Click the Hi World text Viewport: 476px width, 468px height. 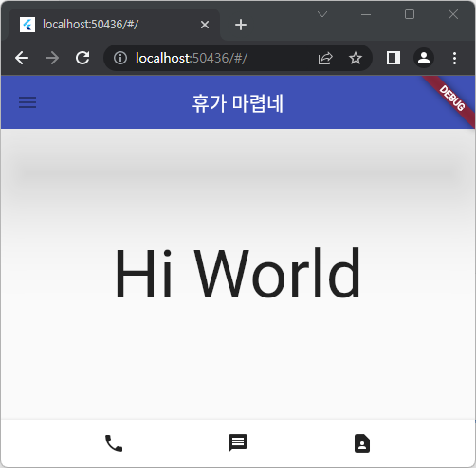point(238,273)
